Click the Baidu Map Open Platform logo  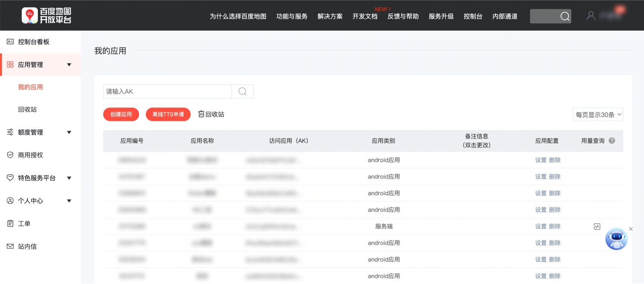pyautogui.click(x=46, y=15)
